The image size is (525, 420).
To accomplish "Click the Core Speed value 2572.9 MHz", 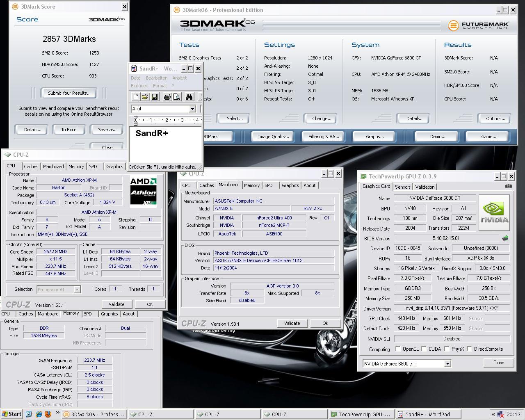I will point(56,252).
